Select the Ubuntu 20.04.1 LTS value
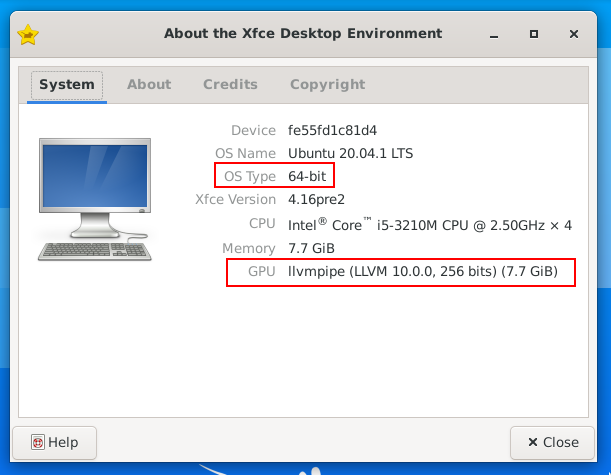Screen dimensions: 611x475 (350, 153)
